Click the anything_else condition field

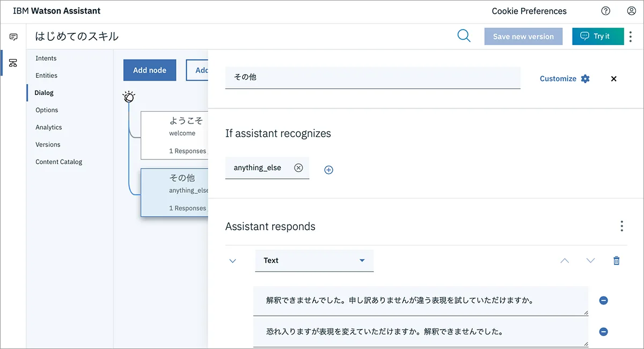point(267,168)
